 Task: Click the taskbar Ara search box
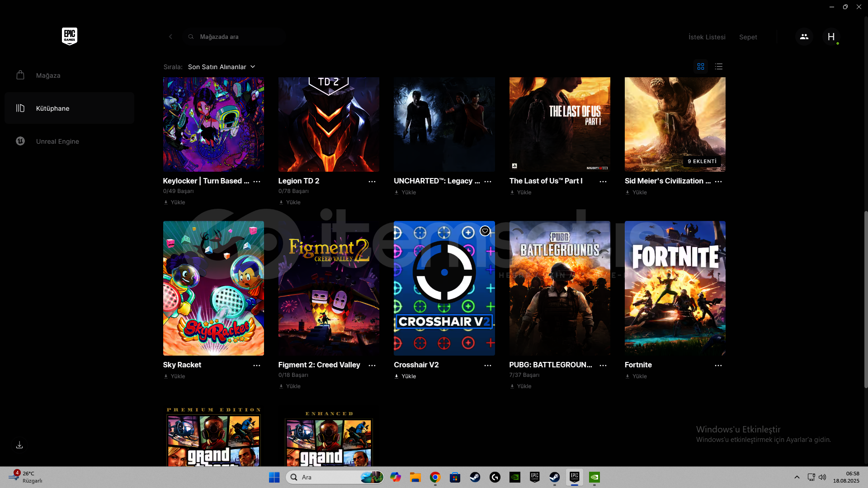335,477
